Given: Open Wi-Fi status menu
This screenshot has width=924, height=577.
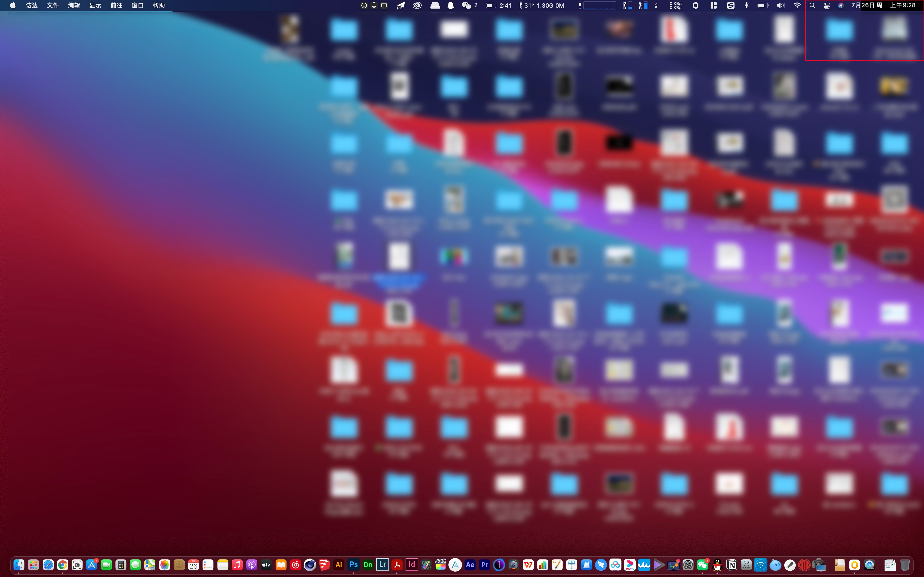Looking at the screenshot, I should [797, 5].
